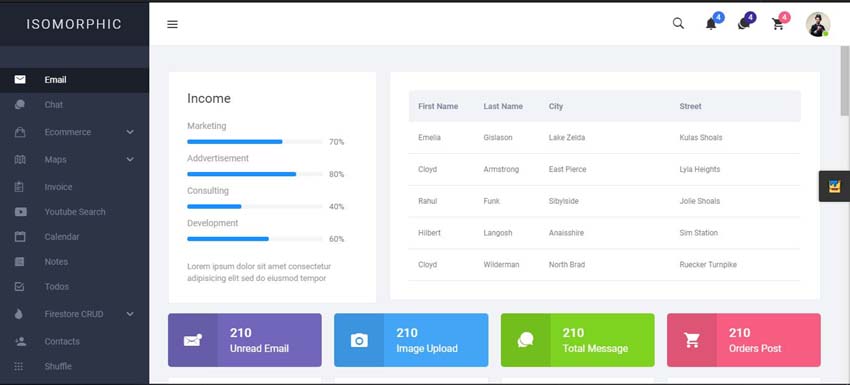Expand the Ecommerce submenu chevron
The image size is (850, 385).
[130, 132]
